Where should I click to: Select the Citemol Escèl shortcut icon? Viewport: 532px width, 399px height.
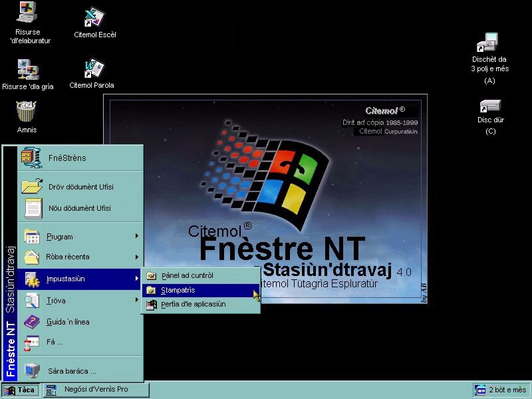pos(94,17)
